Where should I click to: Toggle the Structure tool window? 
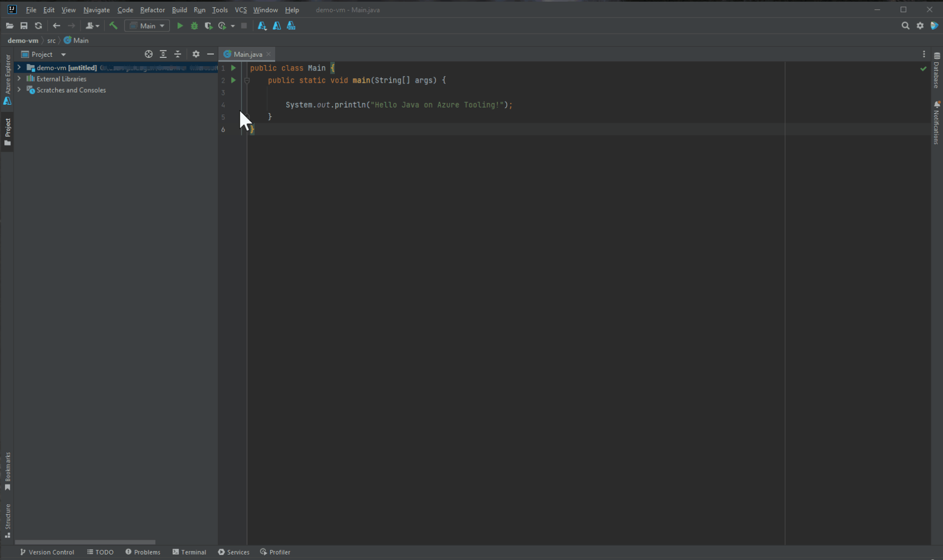click(7, 521)
